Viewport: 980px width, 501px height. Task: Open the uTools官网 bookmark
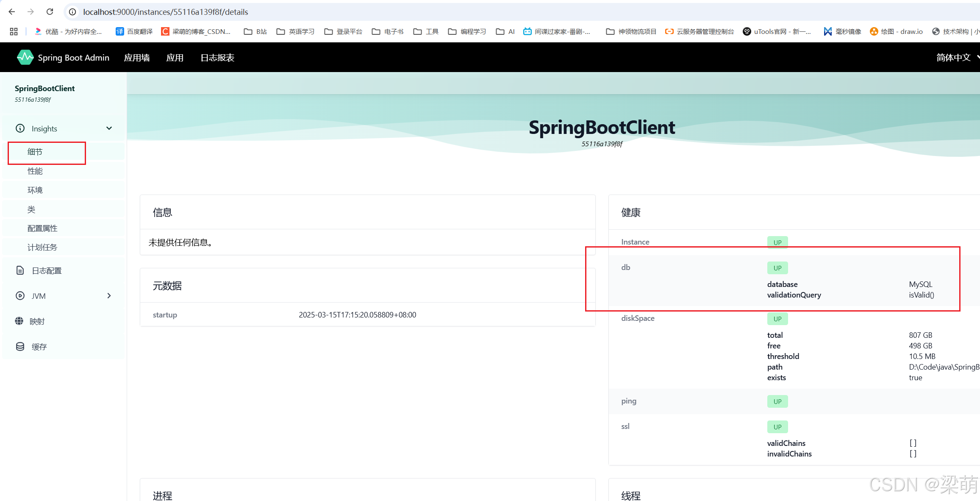pos(777,31)
